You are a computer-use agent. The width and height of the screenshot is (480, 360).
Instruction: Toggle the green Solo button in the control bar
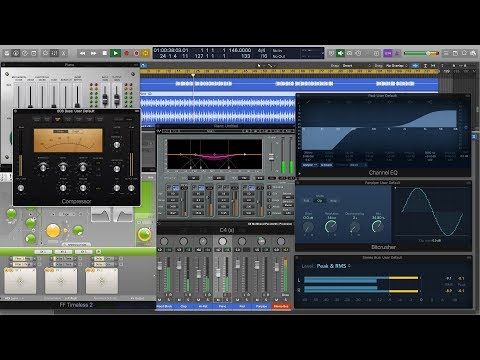click(x=340, y=53)
